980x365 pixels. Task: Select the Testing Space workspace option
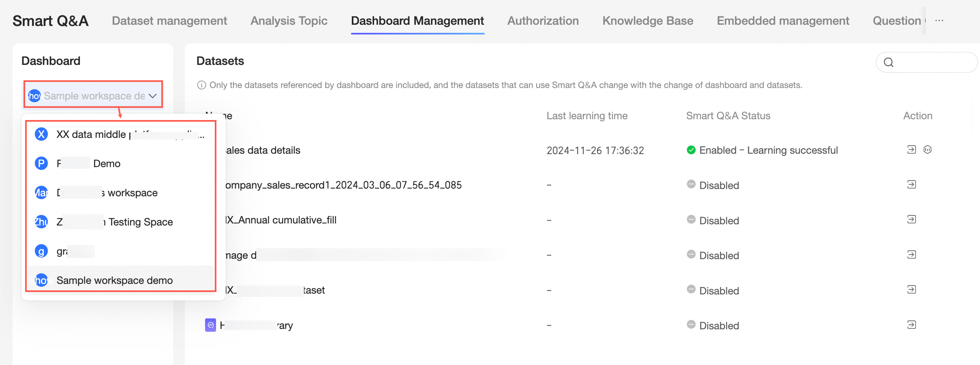point(120,222)
